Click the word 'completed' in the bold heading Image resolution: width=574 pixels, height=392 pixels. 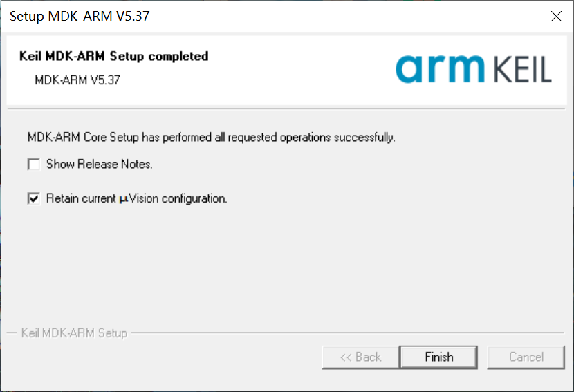pos(178,56)
